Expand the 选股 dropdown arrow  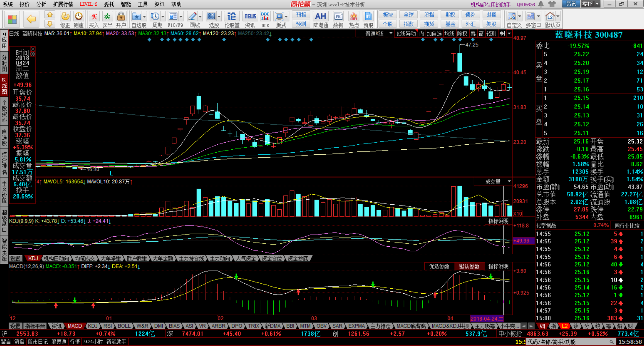point(219,16)
